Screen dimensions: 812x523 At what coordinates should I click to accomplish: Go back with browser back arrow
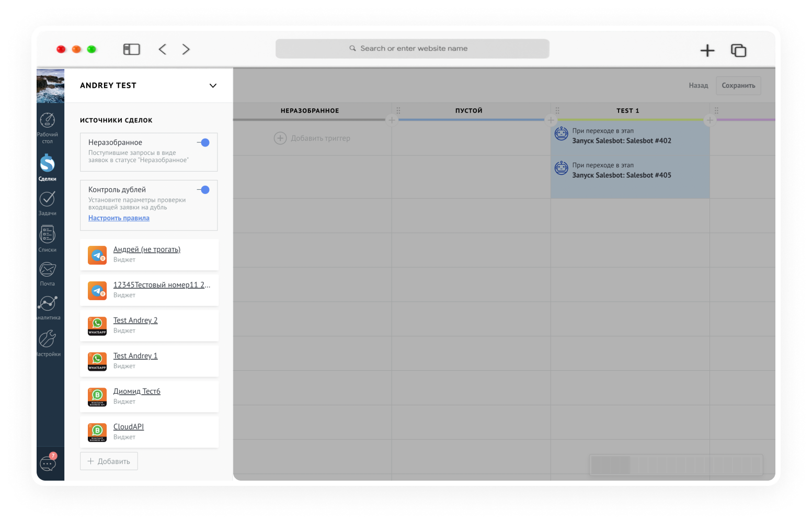163,49
